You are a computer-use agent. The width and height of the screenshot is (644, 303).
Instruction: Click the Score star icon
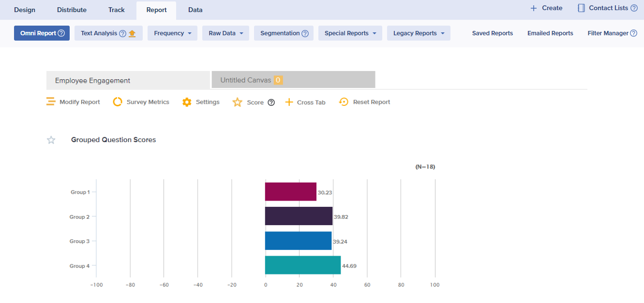click(x=237, y=102)
